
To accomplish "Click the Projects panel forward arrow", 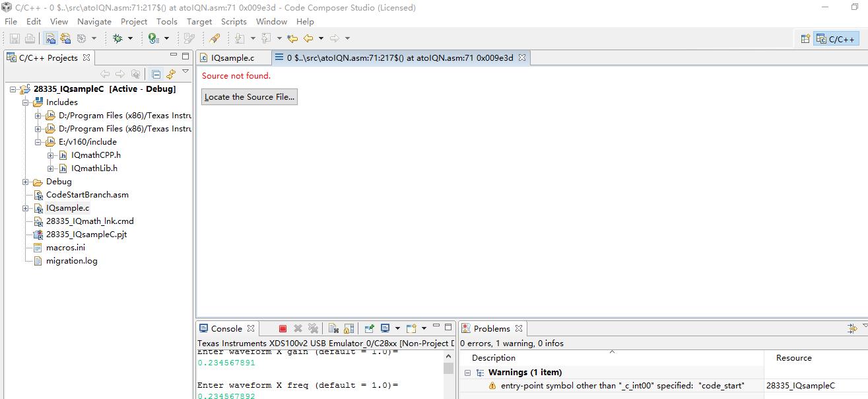I will [x=120, y=74].
